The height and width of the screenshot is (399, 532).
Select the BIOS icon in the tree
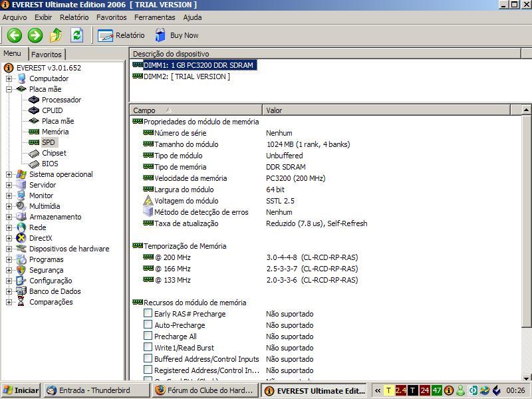[34, 164]
